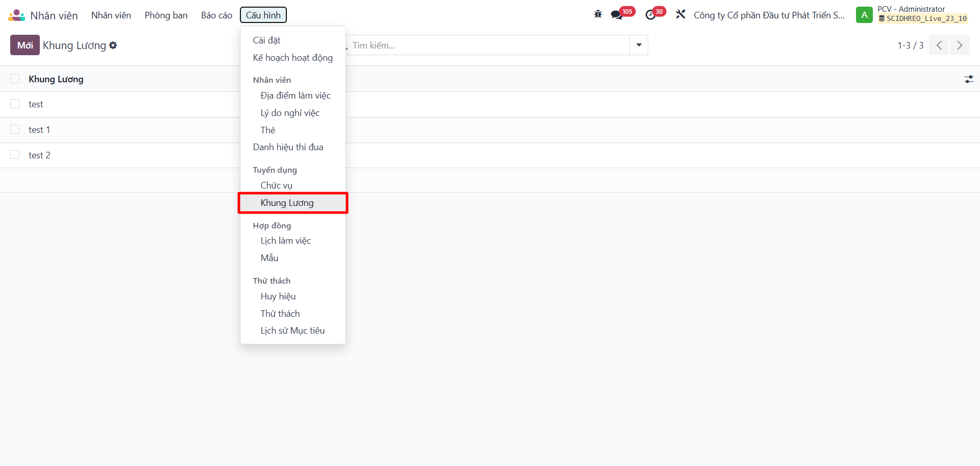
Task: Go to previous page arrow
Action: [939, 45]
